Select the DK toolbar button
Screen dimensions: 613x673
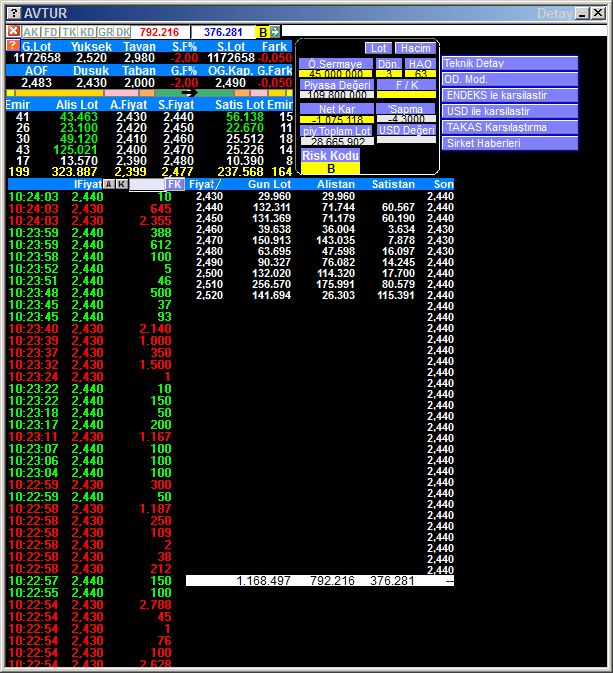[123, 32]
